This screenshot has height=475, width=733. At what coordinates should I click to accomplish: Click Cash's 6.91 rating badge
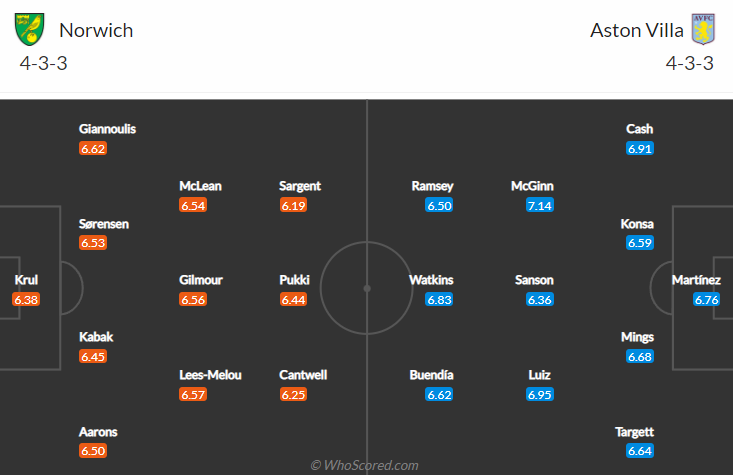pos(639,148)
